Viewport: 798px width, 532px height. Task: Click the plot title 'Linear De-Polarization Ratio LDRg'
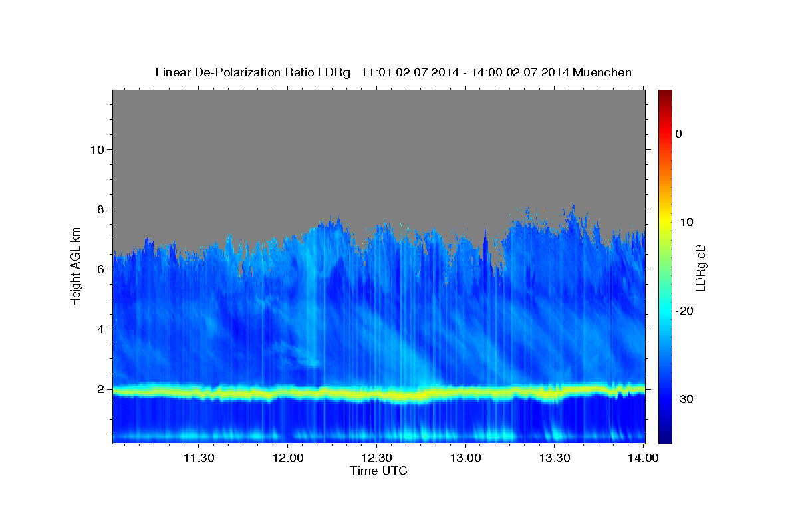point(253,72)
